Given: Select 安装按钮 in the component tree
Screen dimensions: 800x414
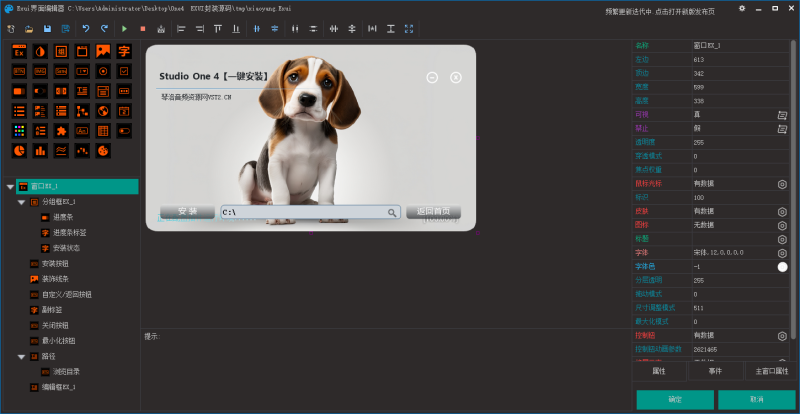Looking at the screenshot, I should 54,264.
